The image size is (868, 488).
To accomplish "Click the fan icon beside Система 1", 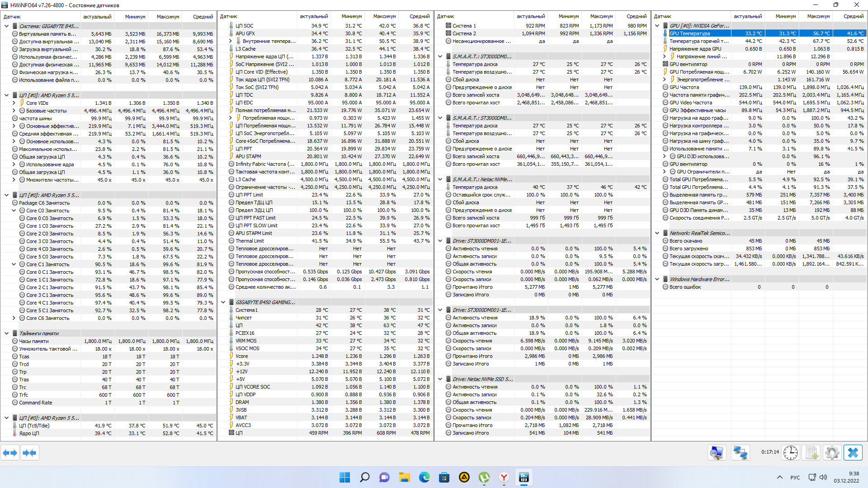I will tap(448, 26).
